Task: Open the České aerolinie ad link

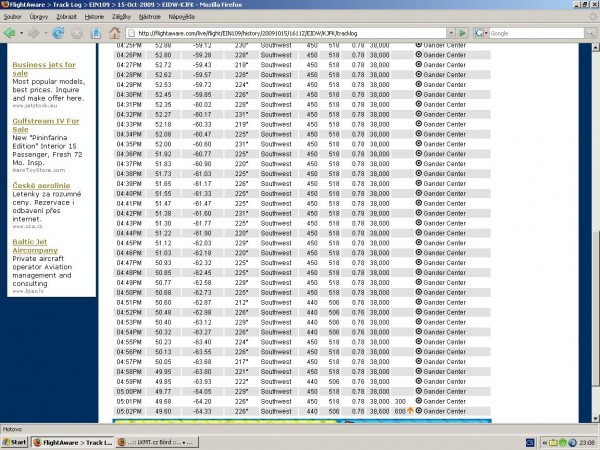Action: pos(41,186)
